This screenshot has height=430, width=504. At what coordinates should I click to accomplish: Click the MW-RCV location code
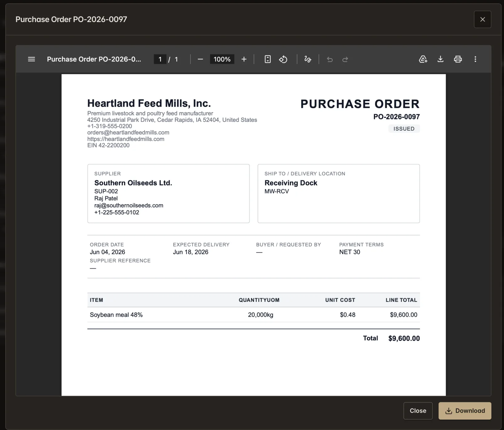click(277, 191)
